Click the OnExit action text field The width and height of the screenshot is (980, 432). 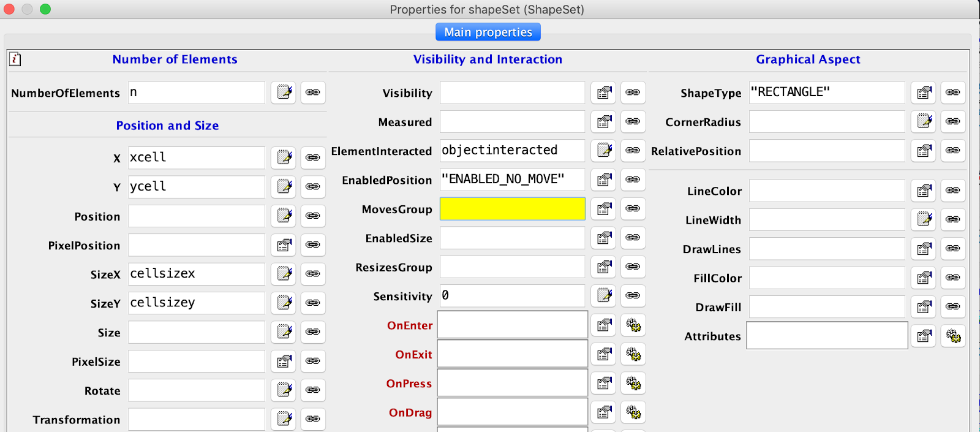pos(513,354)
